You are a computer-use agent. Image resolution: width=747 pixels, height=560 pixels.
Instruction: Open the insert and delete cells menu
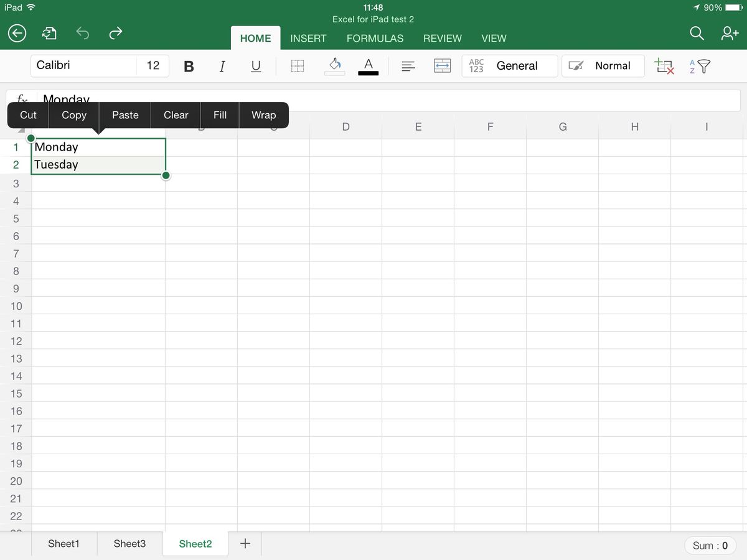[x=664, y=66]
